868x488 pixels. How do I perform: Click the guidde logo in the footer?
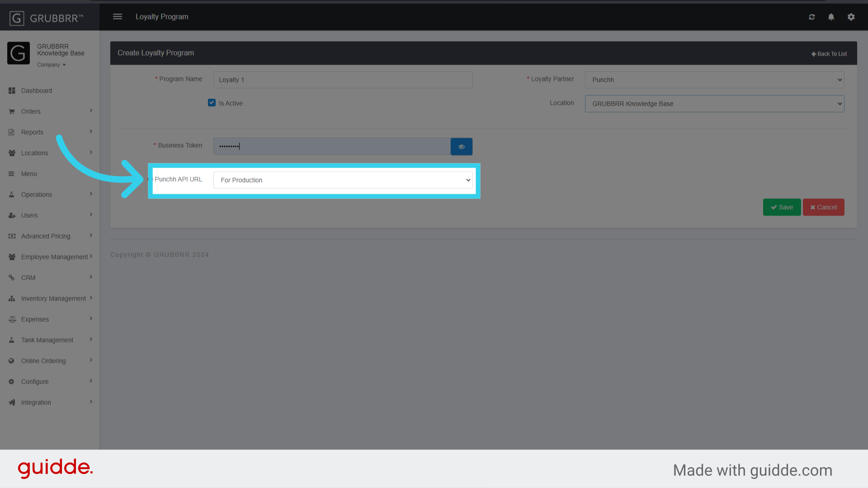pyautogui.click(x=55, y=468)
